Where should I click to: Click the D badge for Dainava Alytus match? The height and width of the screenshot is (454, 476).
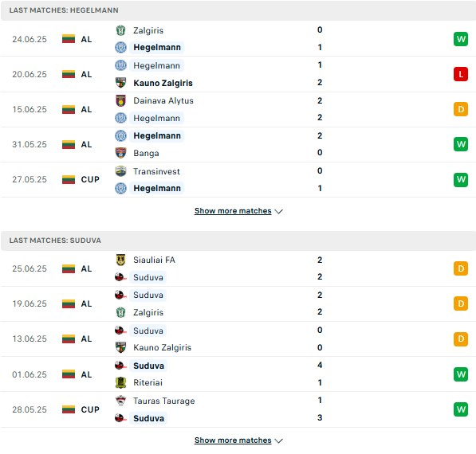click(x=461, y=109)
